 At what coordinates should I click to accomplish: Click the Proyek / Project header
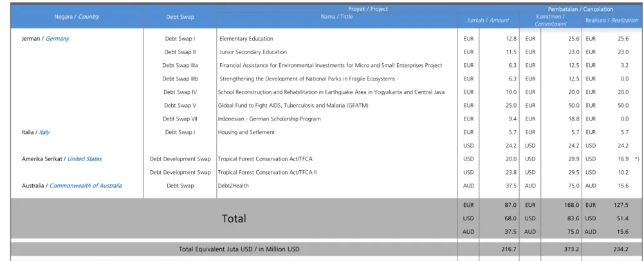click(368, 8)
